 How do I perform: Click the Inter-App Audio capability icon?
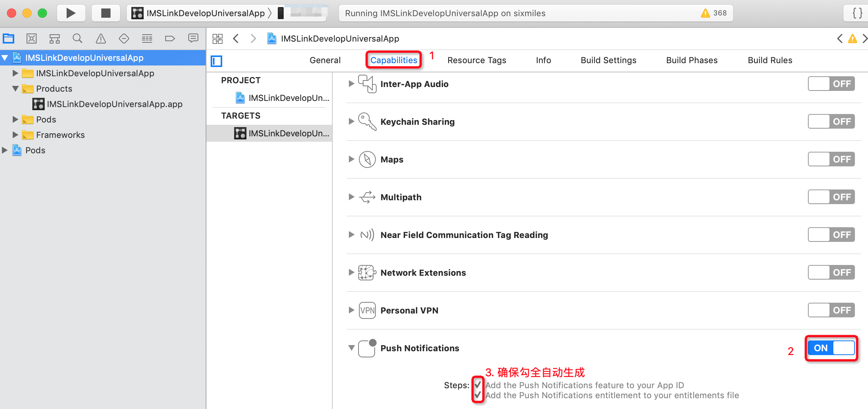coord(367,84)
